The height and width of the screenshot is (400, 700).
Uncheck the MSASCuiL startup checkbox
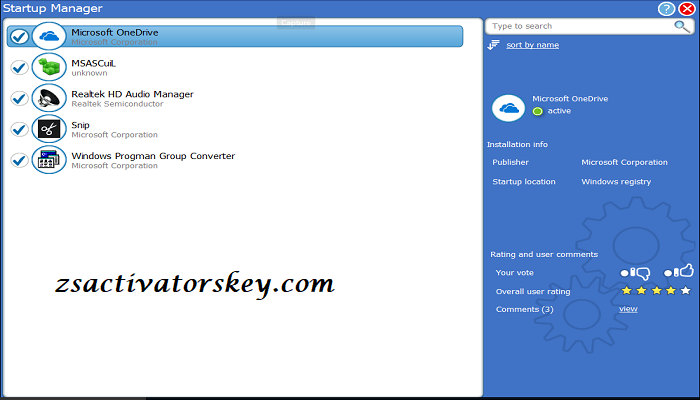[19, 67]
